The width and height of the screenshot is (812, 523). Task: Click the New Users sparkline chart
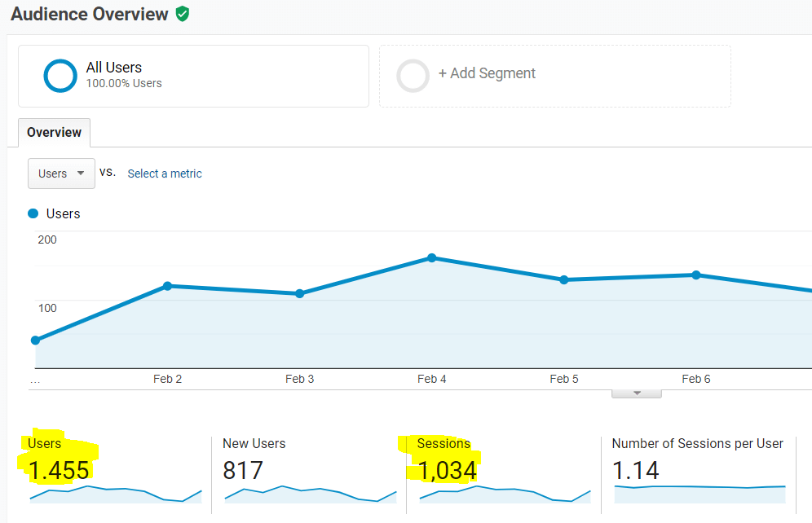pos(309,493)
